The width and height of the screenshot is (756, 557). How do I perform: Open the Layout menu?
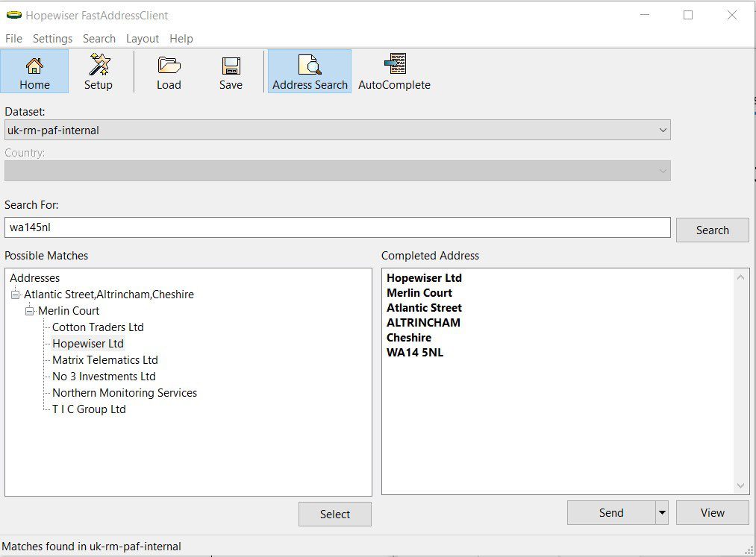143,39
